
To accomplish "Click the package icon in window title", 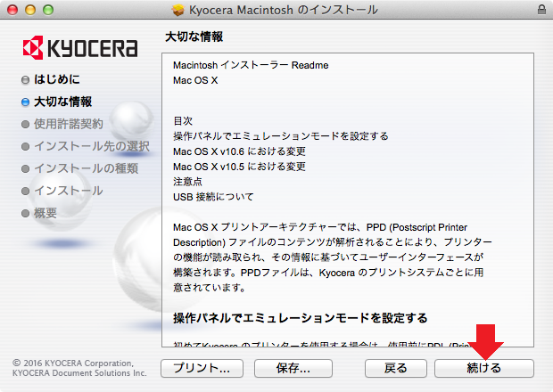I will [178, 10].
